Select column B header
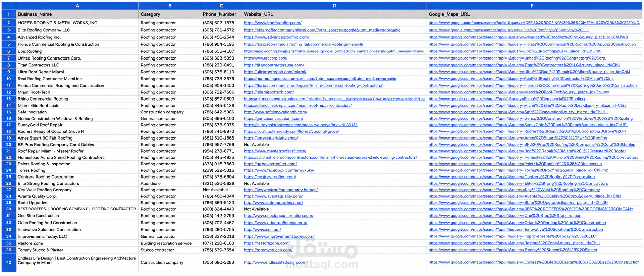Image resolution: width=644 pixels, height=276 pixels. [x=170, y=6]
